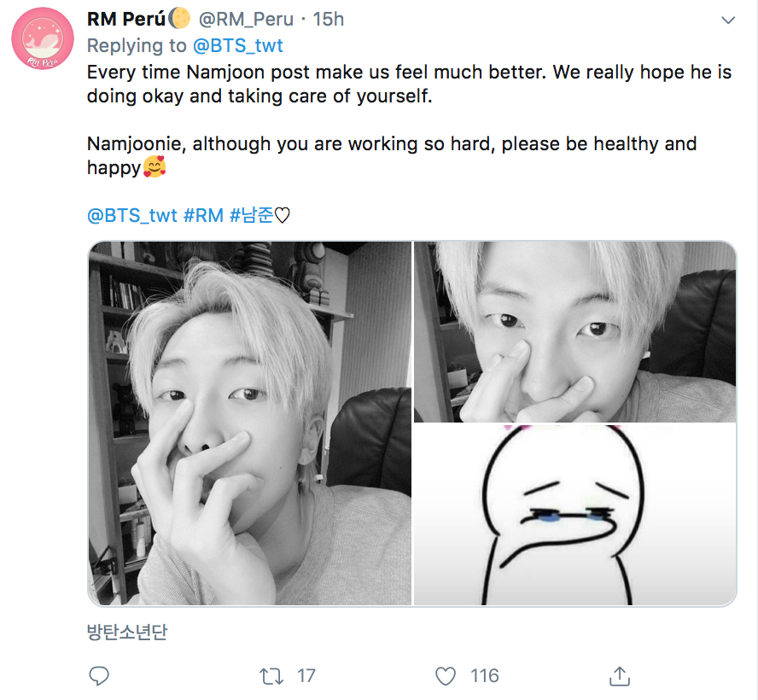
Task: Open the bottom-right crying cartoon image
Action: point(574,515)
